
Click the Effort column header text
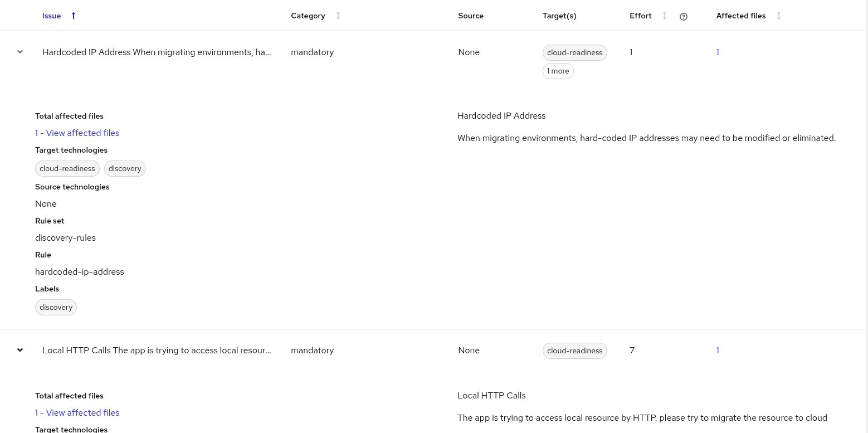[x=641, y=16]
